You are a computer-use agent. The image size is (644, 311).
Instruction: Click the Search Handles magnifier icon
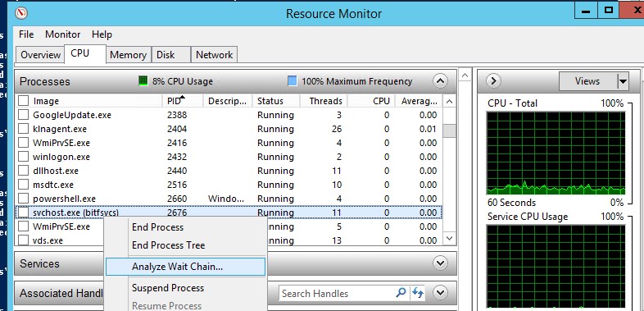[x=401, y=292]
